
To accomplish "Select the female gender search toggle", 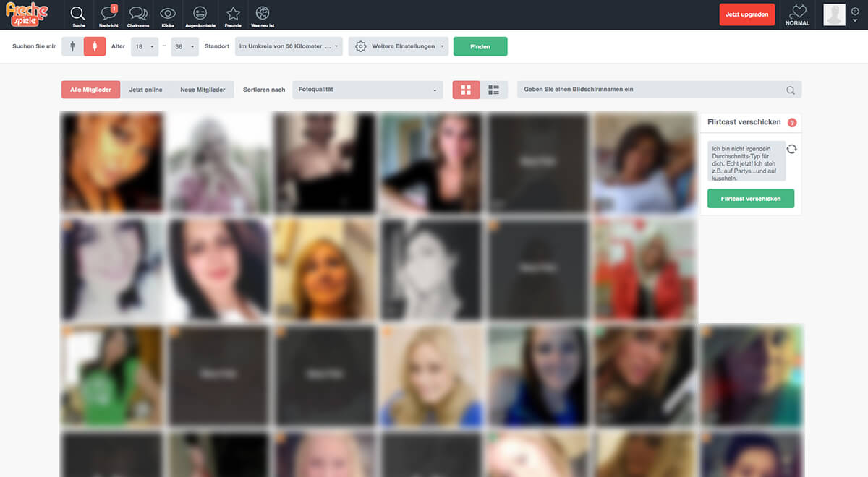I will [x=95, y=46].
